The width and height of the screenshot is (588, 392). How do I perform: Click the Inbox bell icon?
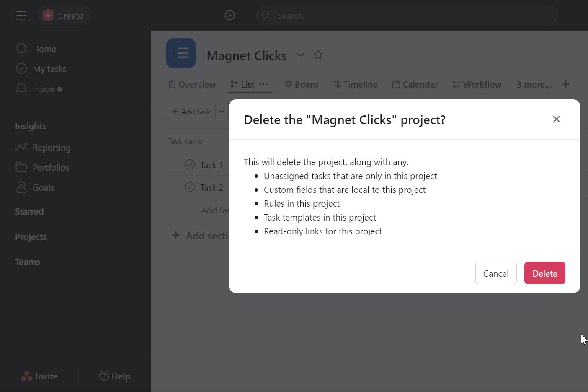[x=21, y=88]
